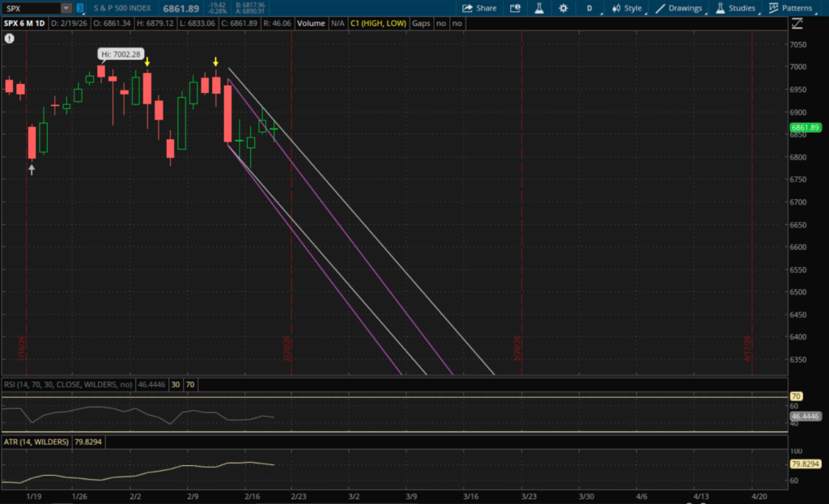Image resolution: width=829 pixels, height=504 pixels.
Task: Open the Studies menu
Action: 735,8
